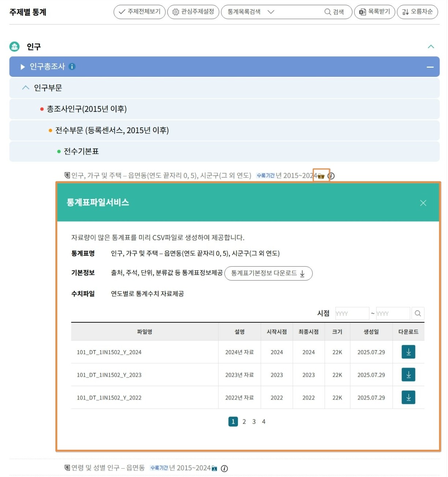The height and width of the screenshot is (477, 448).
Task: Click the 주제전체보기 button
Action: coord(139,12)
